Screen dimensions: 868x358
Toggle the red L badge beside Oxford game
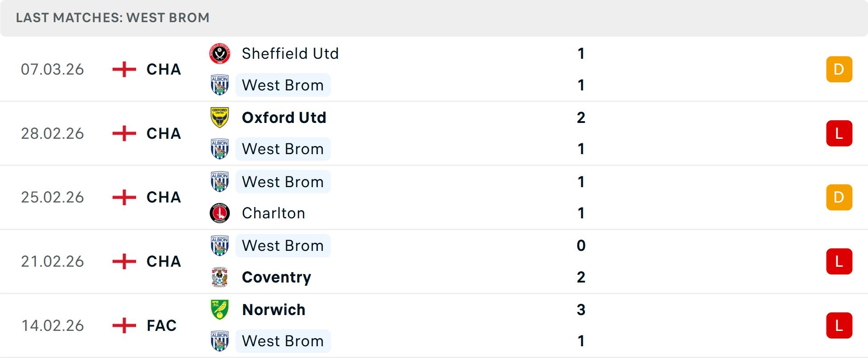[x=839, y=133]
